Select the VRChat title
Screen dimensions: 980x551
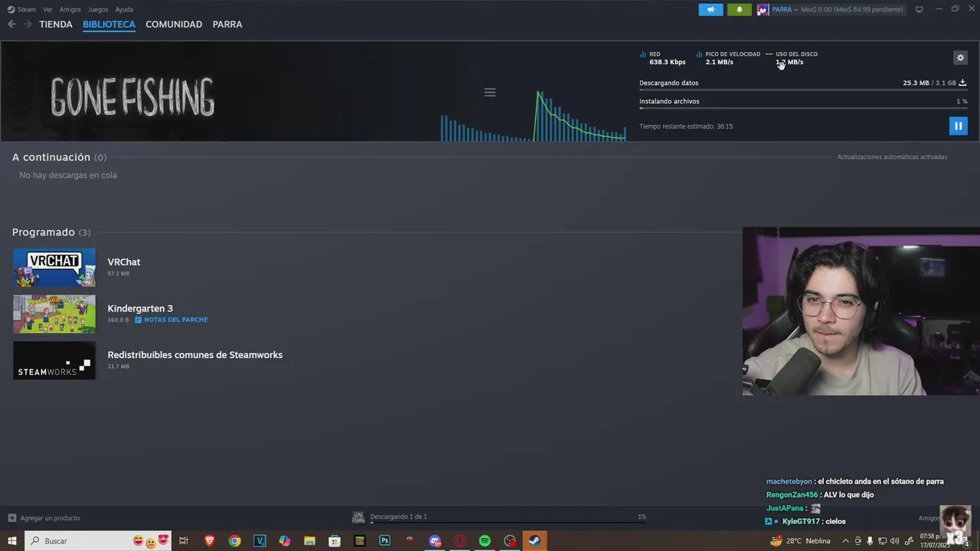[124, 262]
